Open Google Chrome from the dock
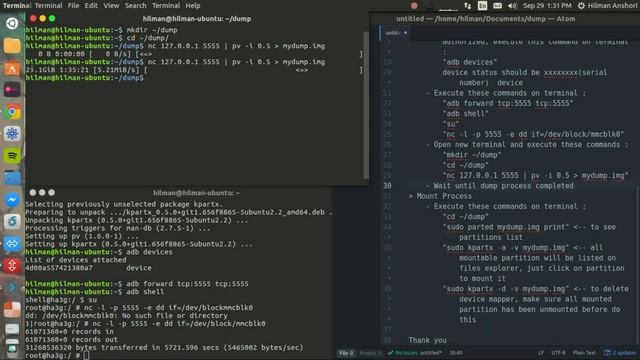This screenshot has width=640, height=360. pos(12,112)
